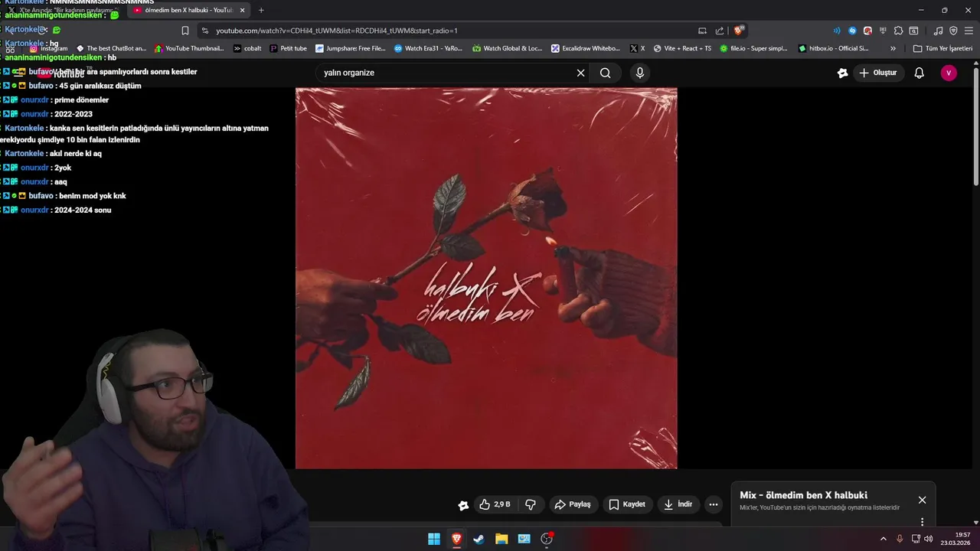Open site settings icon left of URL
This screenshot has height=551, width=980.
click(204, 31)
